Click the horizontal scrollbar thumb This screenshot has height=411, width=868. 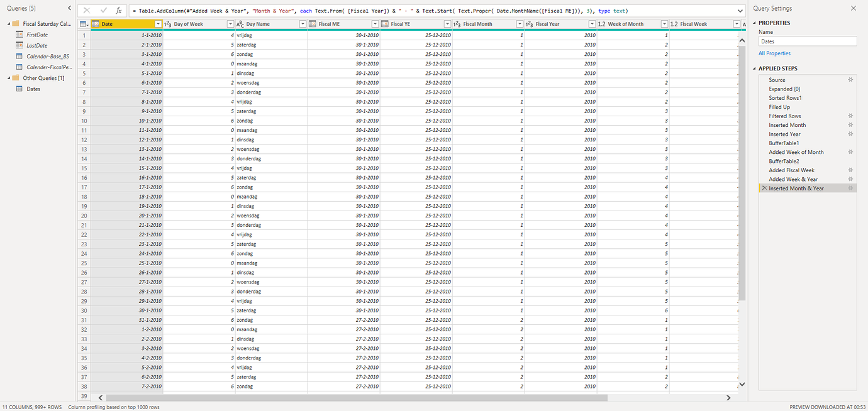point(356,398)
